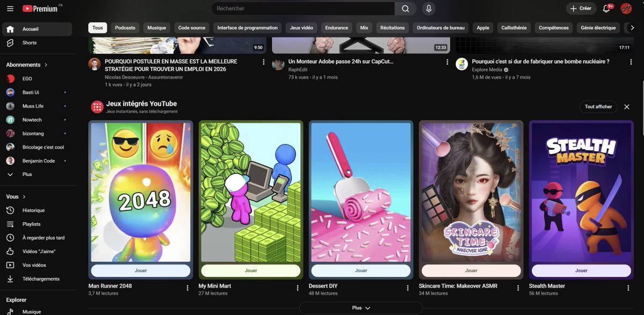This screenshot has width=644, height=315.
Task: Select the Apple filter chip
Action: (483, 28)
